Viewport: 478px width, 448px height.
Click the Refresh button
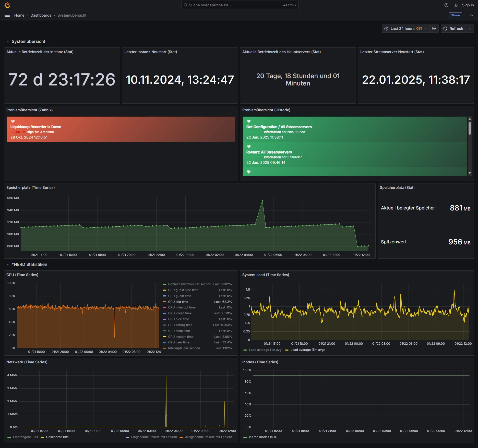453,29
